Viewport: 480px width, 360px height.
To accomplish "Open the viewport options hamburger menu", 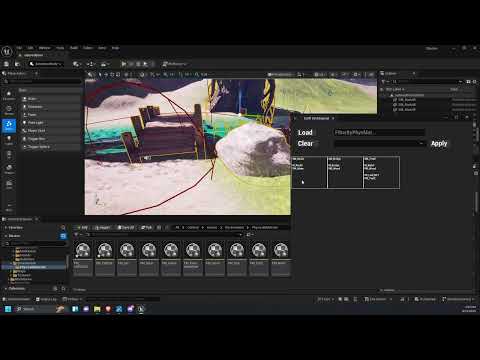I will click(90, 75).
